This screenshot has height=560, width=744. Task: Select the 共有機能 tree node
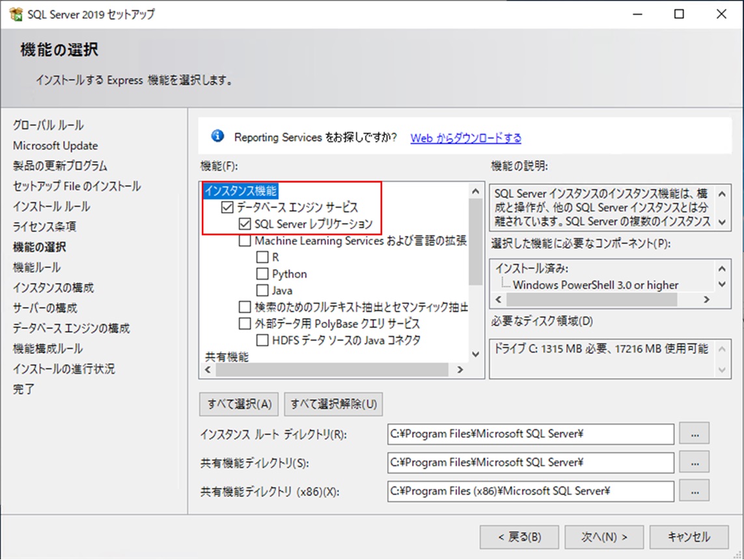click(222, 356)
